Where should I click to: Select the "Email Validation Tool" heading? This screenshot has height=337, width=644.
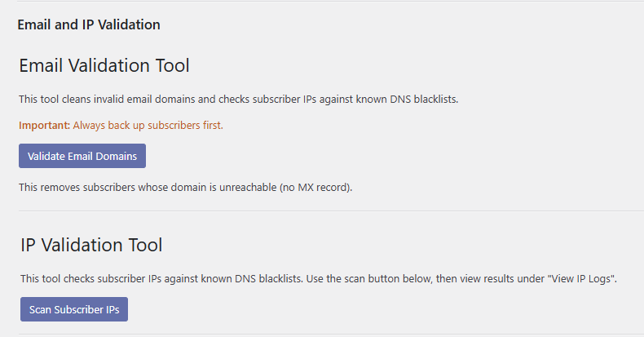(104, 65)
